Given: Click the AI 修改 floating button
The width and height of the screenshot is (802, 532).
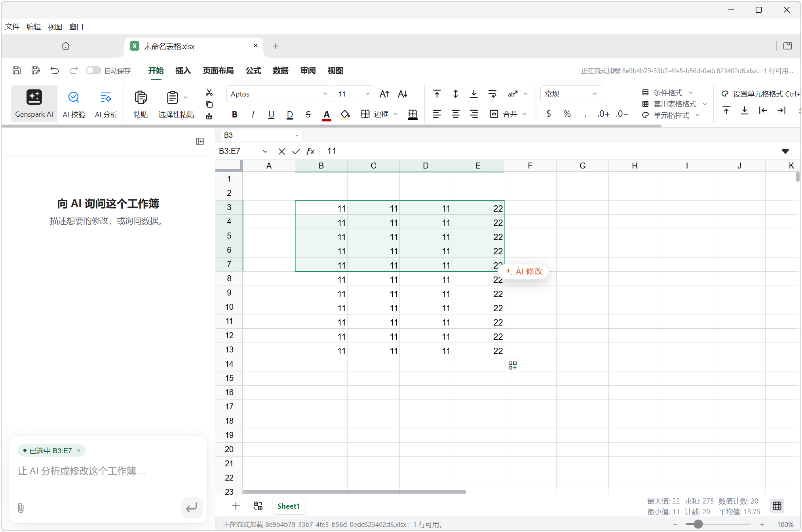Looking at the screenshot, I should (525, 272).
